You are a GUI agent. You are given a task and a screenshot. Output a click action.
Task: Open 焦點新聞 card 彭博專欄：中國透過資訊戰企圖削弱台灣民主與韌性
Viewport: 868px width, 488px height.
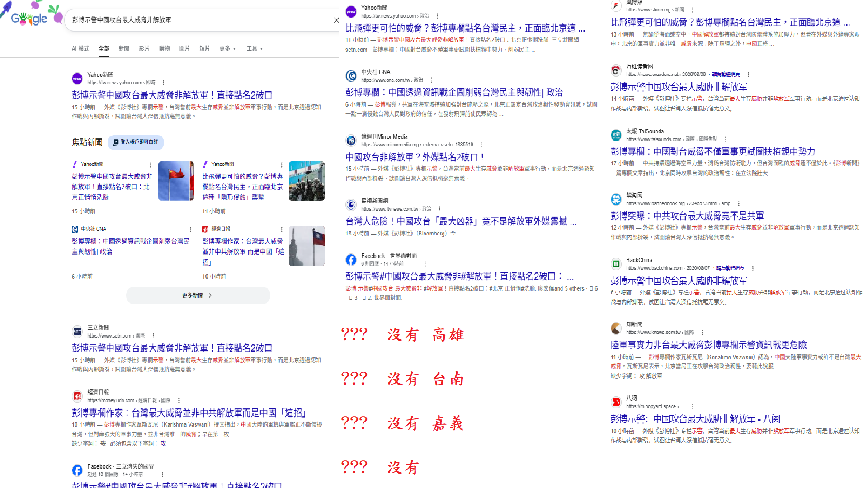coord(131,247)
